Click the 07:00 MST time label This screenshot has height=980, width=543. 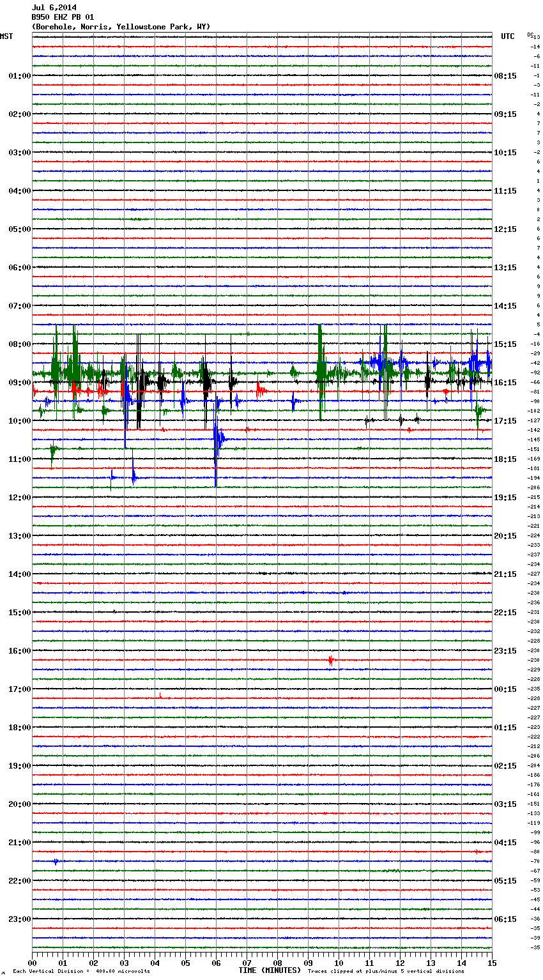click(x=19, y=306)
